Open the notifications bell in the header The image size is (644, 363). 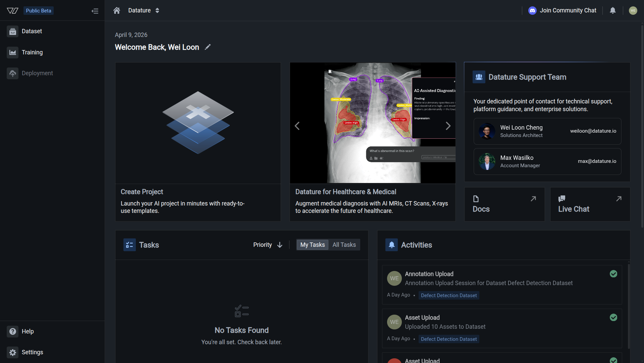coord(613,10)
